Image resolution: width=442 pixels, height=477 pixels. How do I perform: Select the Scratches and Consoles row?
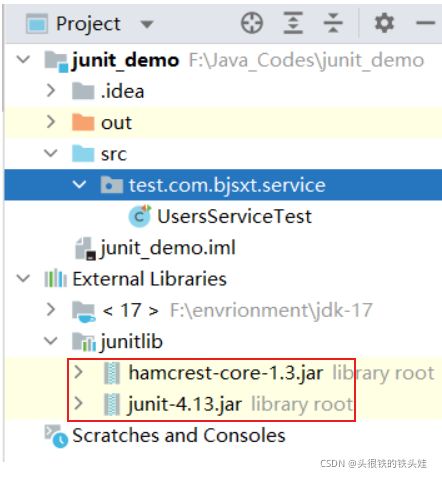[223, 436]
